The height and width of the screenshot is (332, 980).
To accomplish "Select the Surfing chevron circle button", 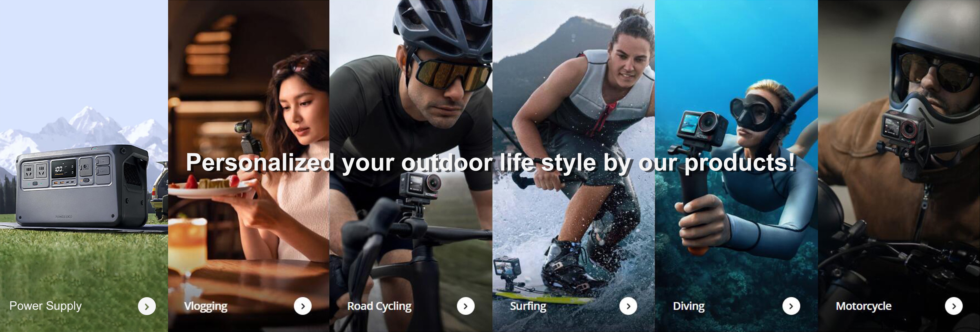I will 629,306.
